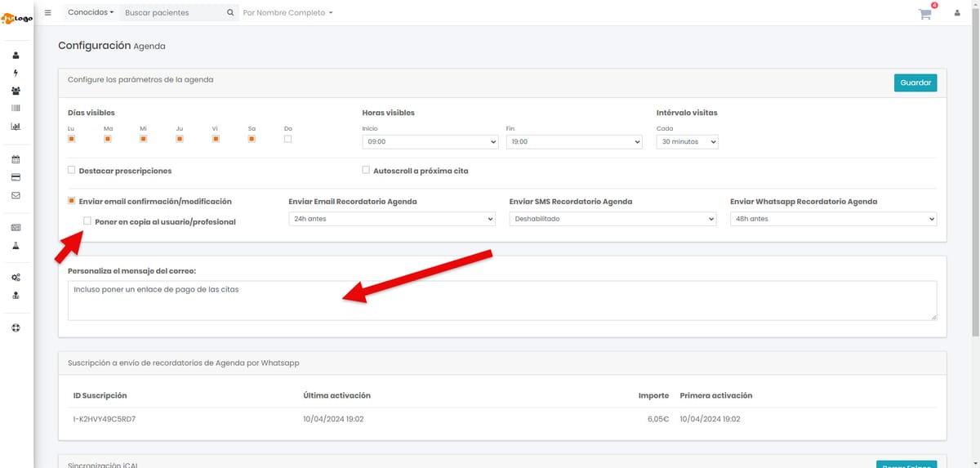This screenshot has width=980, height=468.
Task: Click the gears settings icon in sidebar
Action: coord(16,278)
